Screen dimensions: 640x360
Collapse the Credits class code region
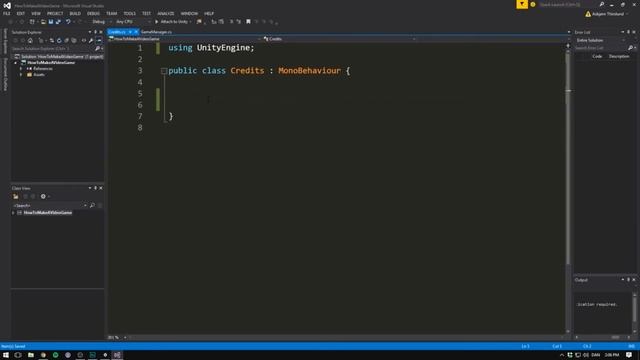164,71
